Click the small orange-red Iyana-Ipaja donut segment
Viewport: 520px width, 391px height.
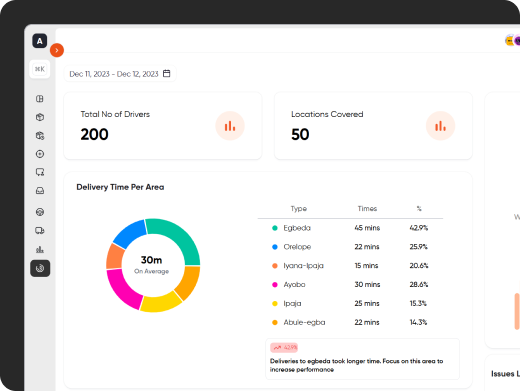coord(114,257)
